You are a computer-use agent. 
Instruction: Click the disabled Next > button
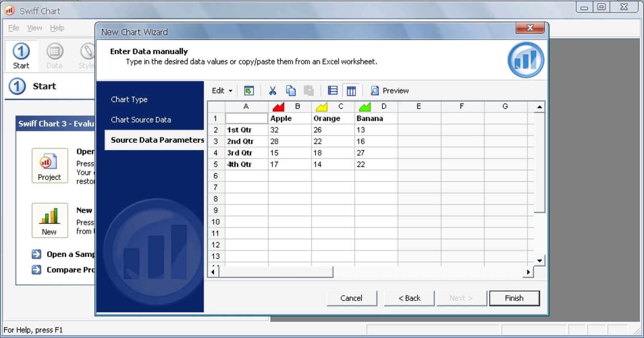461,298
